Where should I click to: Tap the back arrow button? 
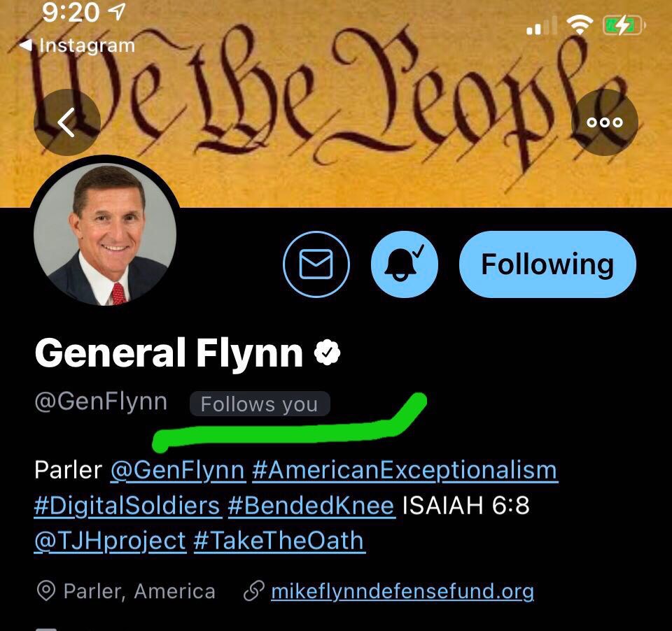(67, 123)
